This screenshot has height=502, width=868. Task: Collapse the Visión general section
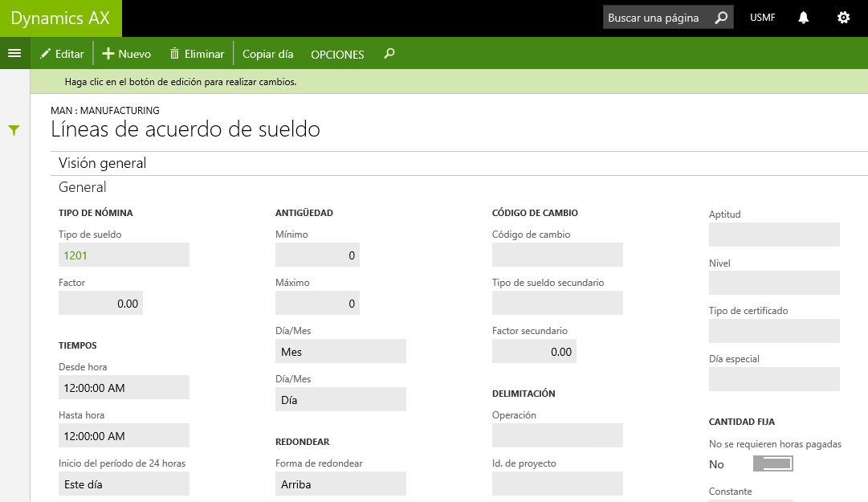[103, 163]
